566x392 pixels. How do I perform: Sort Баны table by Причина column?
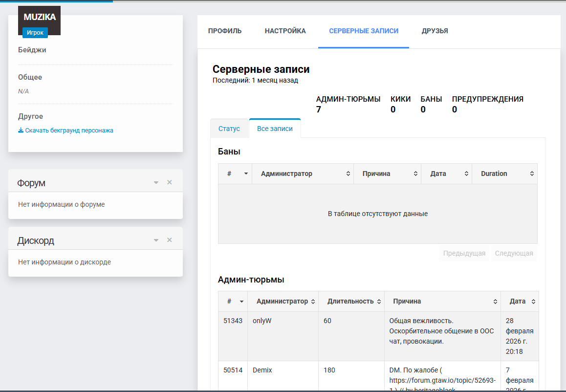pyautogui.click(x=387, y=174)
